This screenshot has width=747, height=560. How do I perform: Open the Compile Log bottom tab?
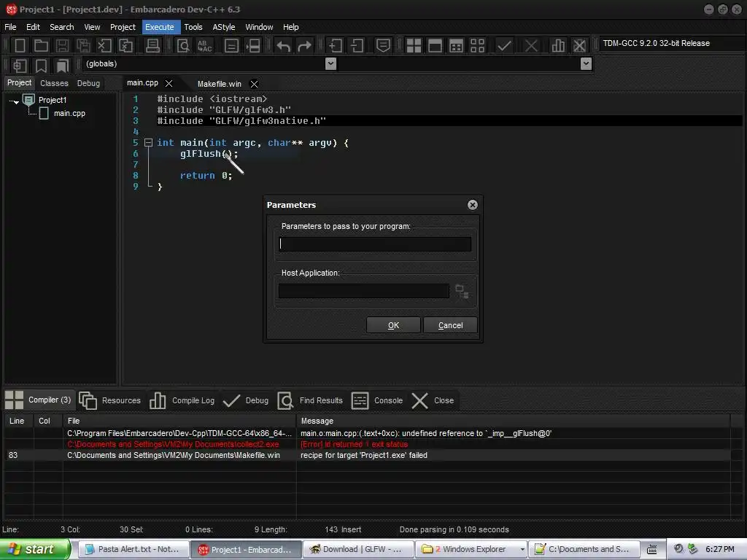182,400
